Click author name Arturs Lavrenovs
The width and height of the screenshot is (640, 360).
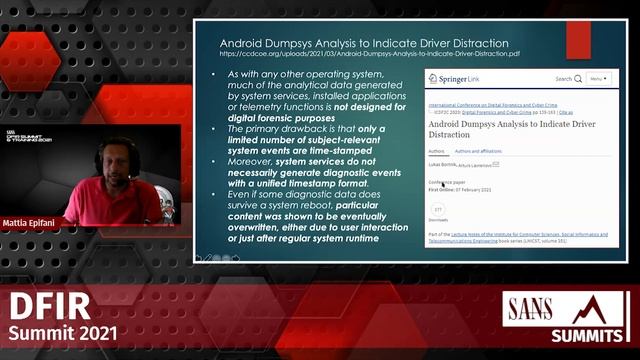[x=474, y=165]
